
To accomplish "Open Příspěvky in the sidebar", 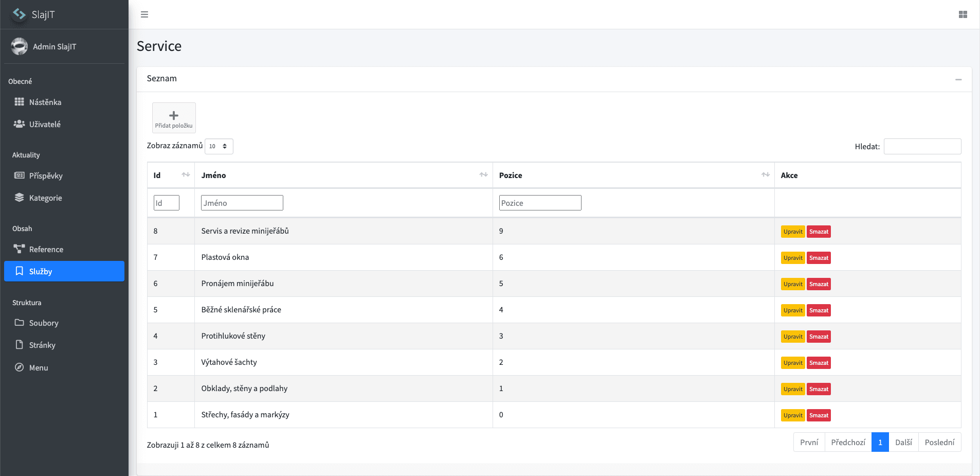I will point(46,175).
